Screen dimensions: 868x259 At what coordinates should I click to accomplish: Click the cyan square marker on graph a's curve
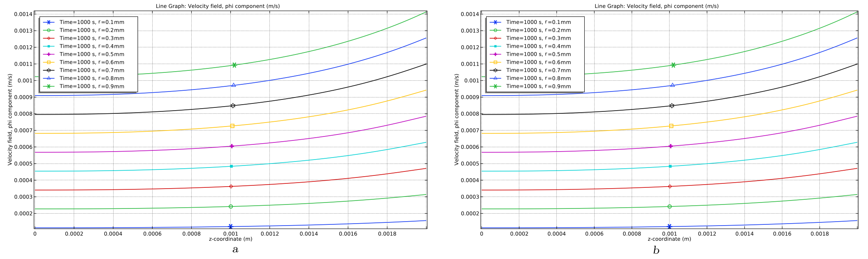(231, 166)
